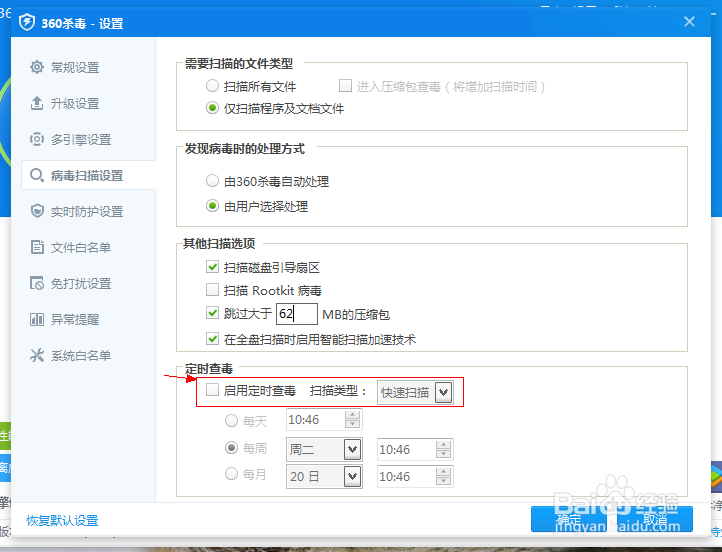The width and height of the screenshot is (722, 552).
Task: Select the 每天 schedule radio
Action: pos(231,420)
